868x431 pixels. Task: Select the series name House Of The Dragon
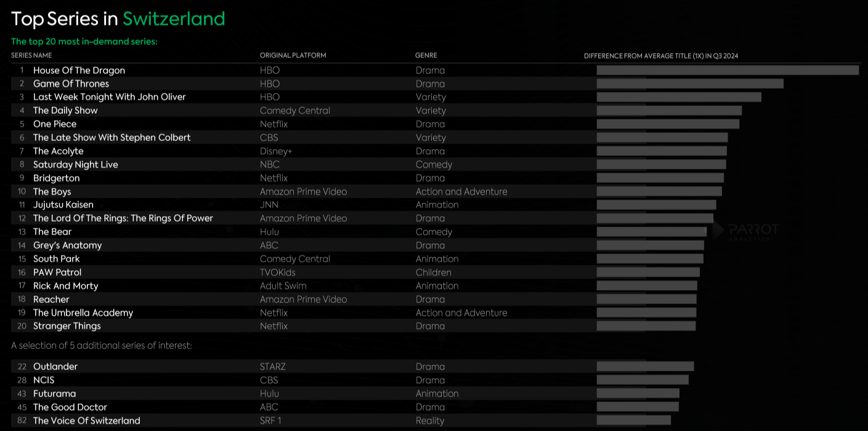point(79,70)
